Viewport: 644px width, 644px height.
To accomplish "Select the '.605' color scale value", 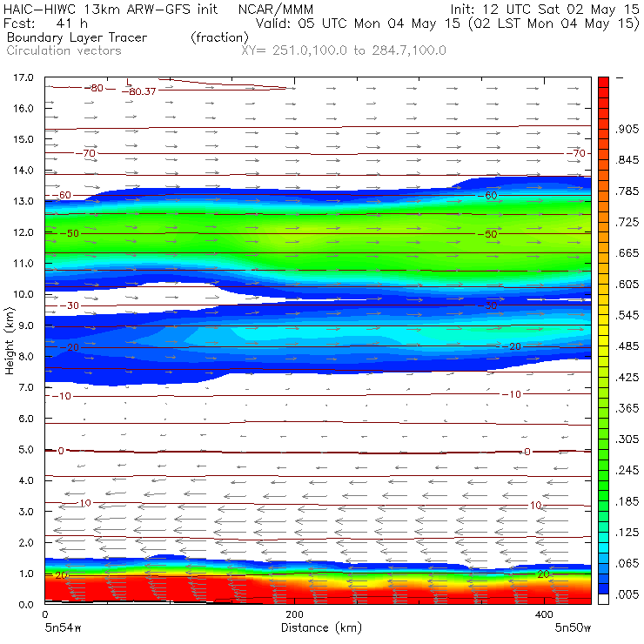I will tap(627, 284).
